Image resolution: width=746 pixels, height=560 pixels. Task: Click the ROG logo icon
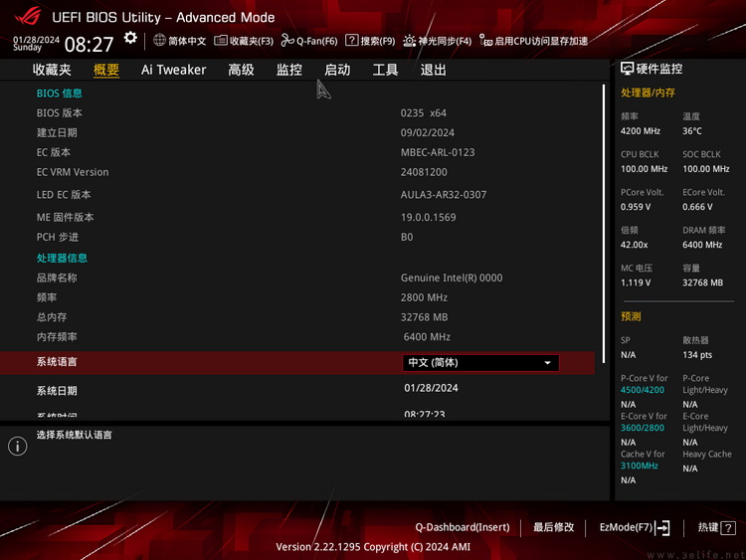(28, 16)
